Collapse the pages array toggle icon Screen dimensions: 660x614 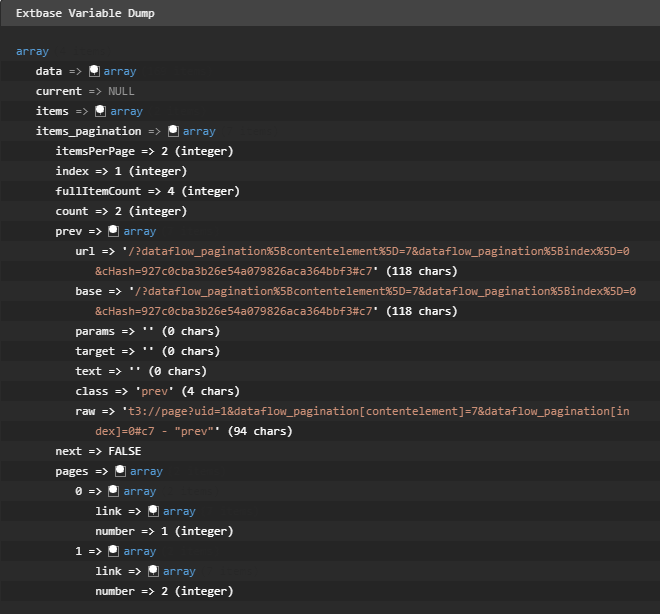coord(120,471)
